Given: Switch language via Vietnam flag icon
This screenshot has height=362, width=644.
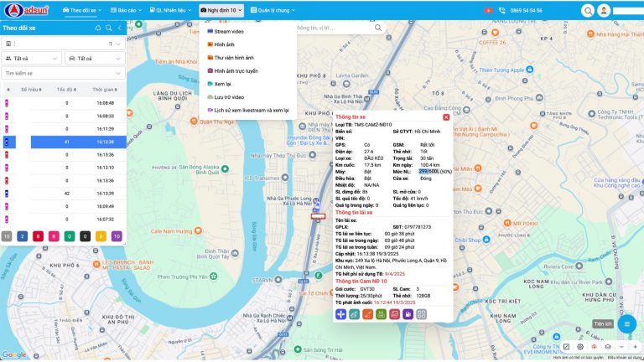Looking at the screenshot, I should pyautogui.click(x=489, y=10).
